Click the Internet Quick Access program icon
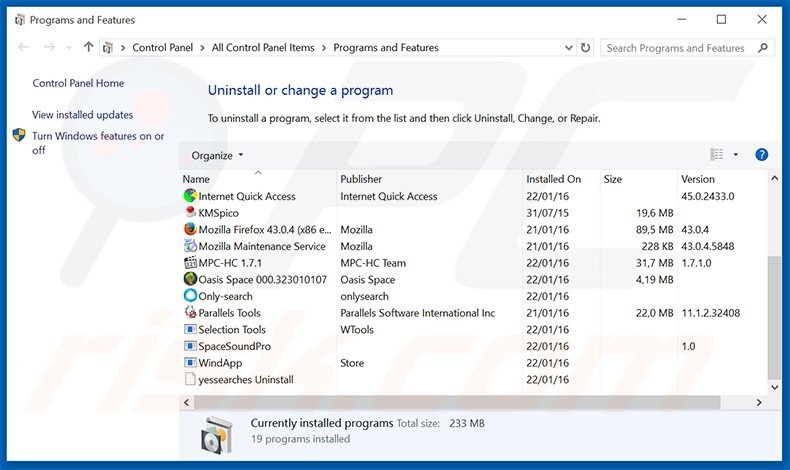The image size is (790, 470). coord(190,195)
